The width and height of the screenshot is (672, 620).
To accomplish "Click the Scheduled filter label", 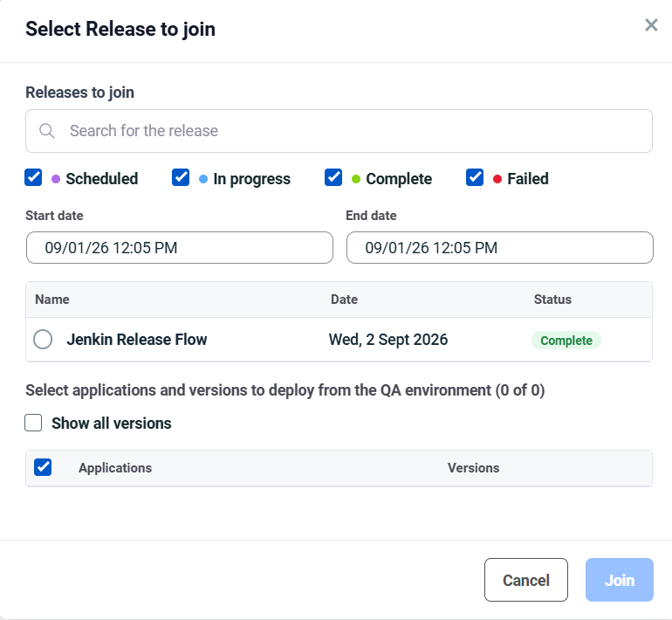I will (x=102, y=179).
